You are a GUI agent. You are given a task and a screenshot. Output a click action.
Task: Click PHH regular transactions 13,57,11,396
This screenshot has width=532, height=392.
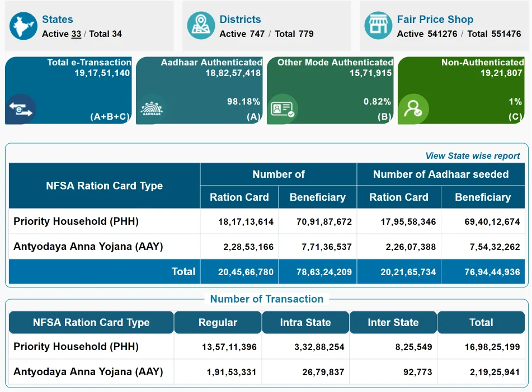click(x=229, y=347)
